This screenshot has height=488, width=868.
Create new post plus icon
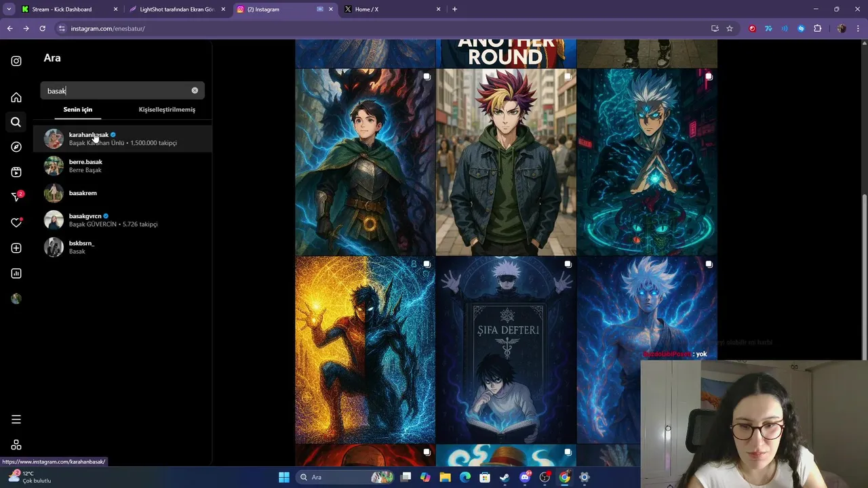(x=16, y=248)
